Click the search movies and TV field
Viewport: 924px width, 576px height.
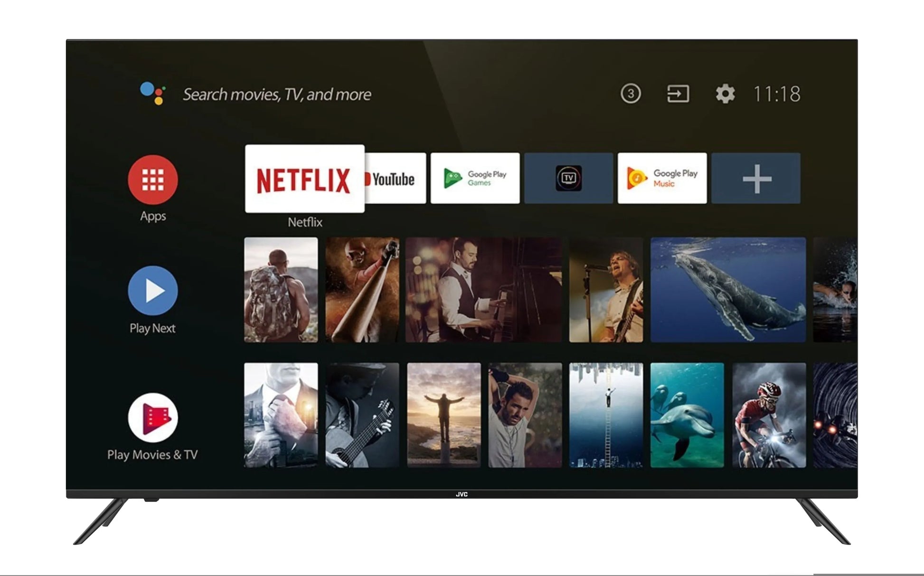tap(276, 94)
